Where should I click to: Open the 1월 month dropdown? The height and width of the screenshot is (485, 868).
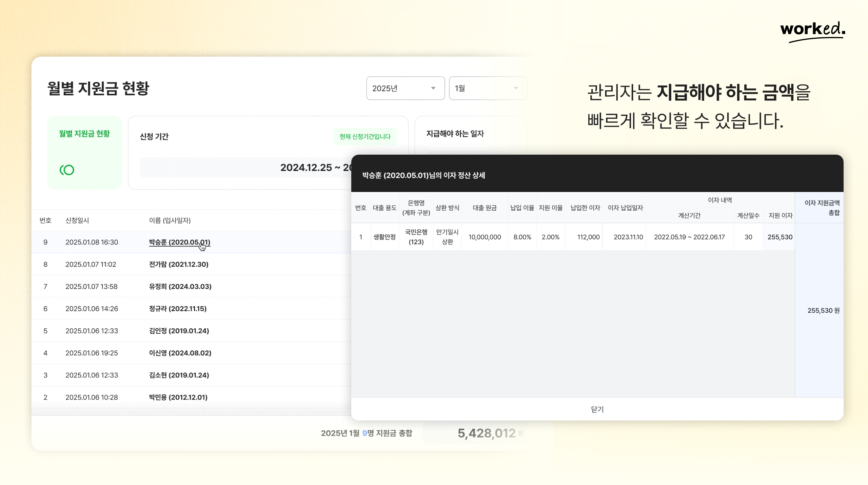488,88
